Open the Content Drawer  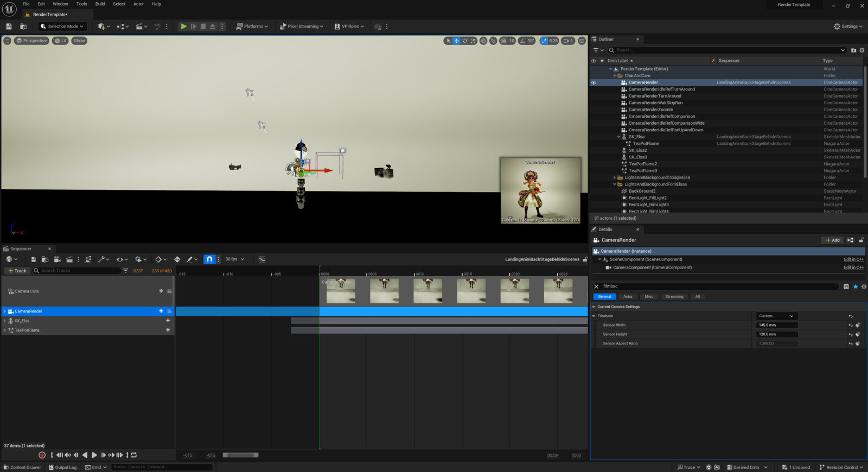point(22,467)
